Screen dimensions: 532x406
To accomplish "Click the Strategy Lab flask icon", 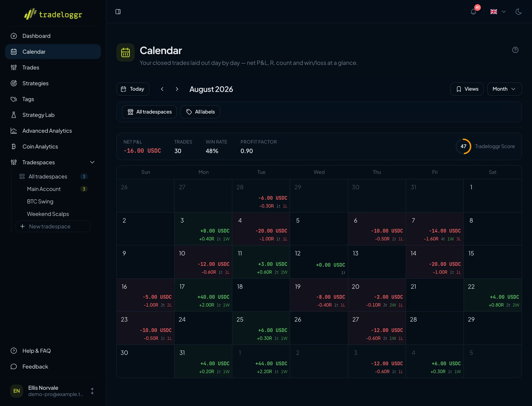I will [14, 115].
